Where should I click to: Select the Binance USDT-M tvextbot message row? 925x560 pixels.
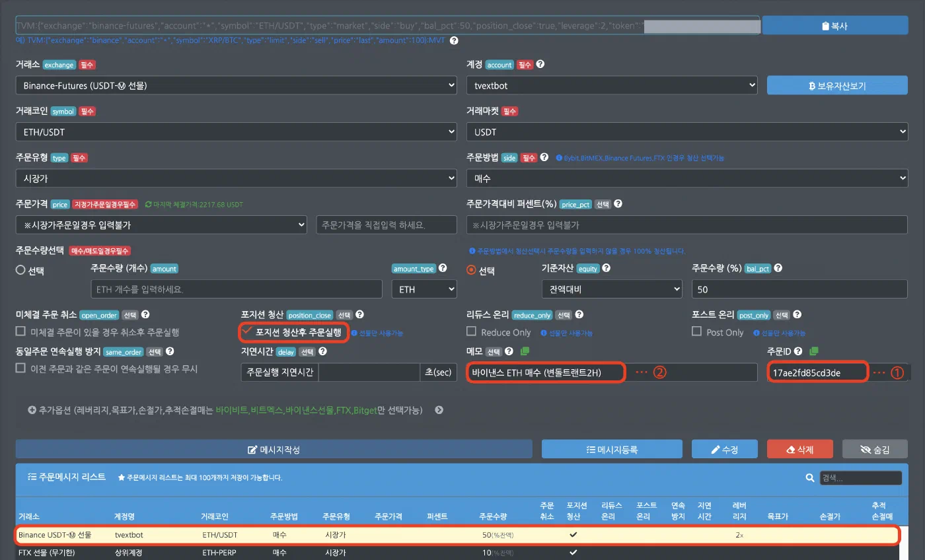[x=457, y=534]
